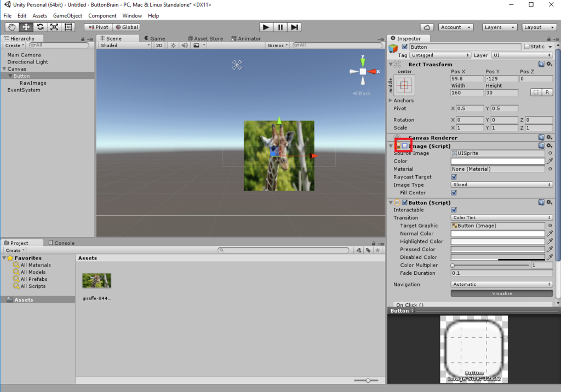Toggle scene lighting sun icon
The height and width of the screenshot is (392, 561).
(x=173, y=45)
